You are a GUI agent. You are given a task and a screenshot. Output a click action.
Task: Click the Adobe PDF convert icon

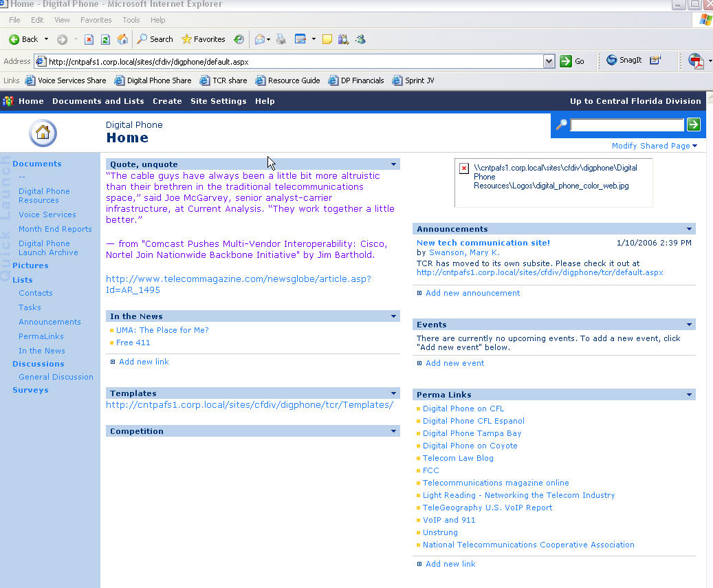[x=696, y=61]
